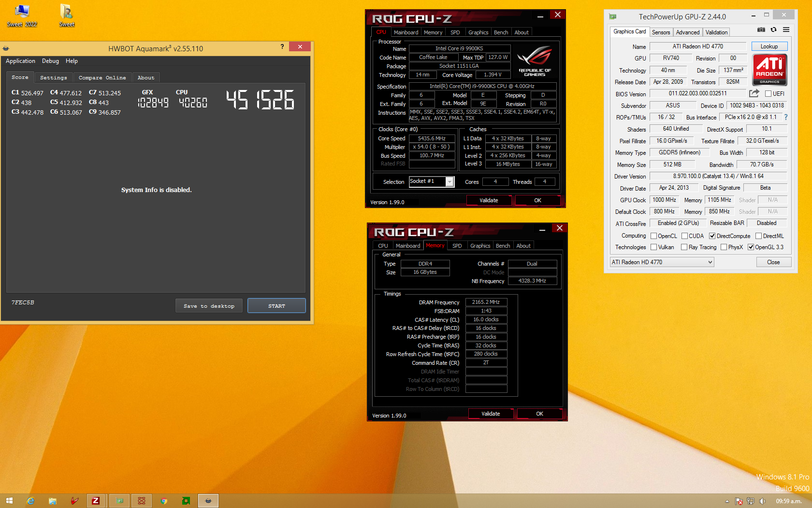812x508 pixels.
Task: Click the Close button in GPU-Z
Action: click(773, 262)
